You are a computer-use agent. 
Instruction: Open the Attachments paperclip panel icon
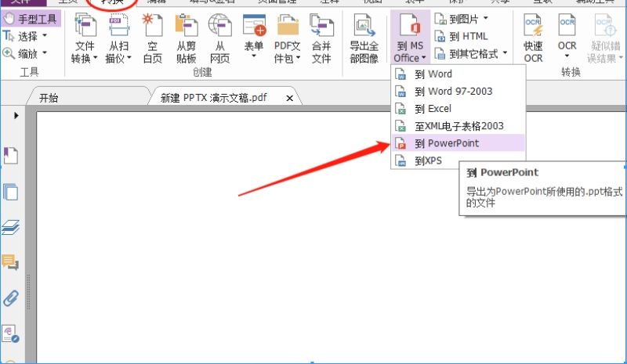coord(10,298)
